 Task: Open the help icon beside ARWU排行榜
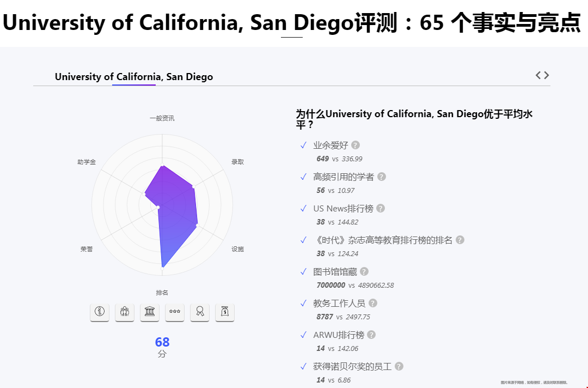[x=371, y=335]
